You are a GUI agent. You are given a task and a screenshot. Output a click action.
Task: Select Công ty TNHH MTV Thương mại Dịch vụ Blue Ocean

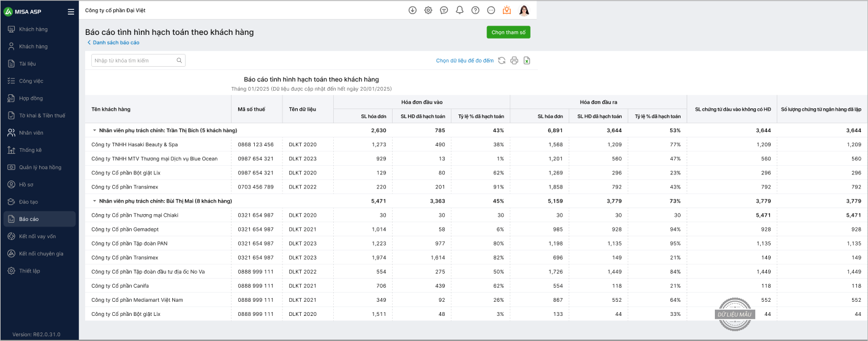[x=154, y=159]
